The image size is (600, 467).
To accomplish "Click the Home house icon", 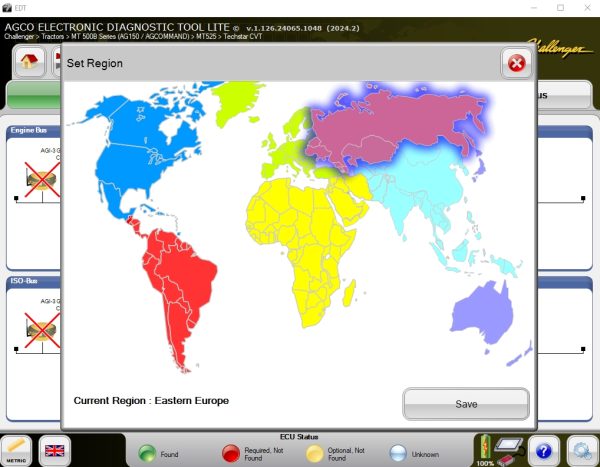I will [x=30, y=61].
